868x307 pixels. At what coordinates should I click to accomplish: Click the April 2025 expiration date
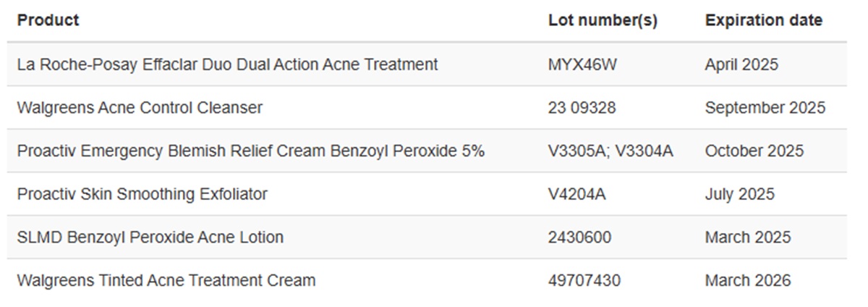[741, 64]
